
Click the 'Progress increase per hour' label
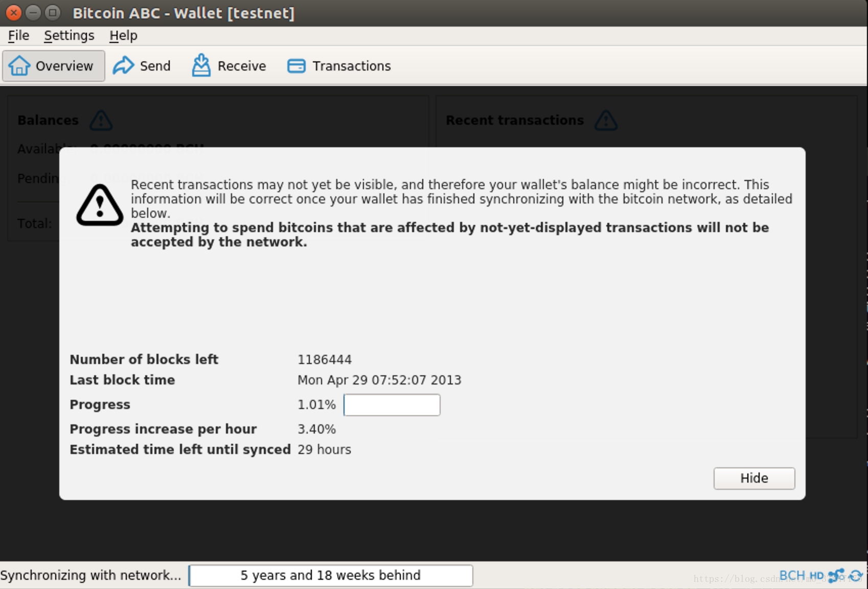163,429
